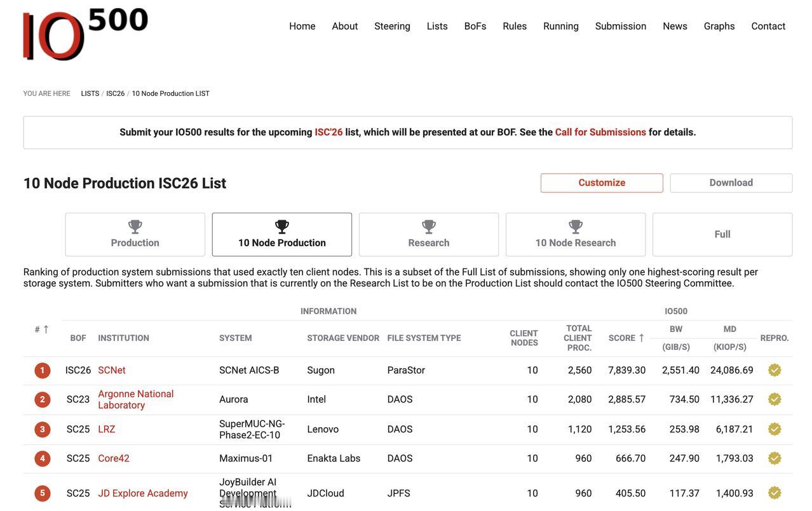Open the Customize columns options
The width and height of the screenshot is (812, 511).
602,183
